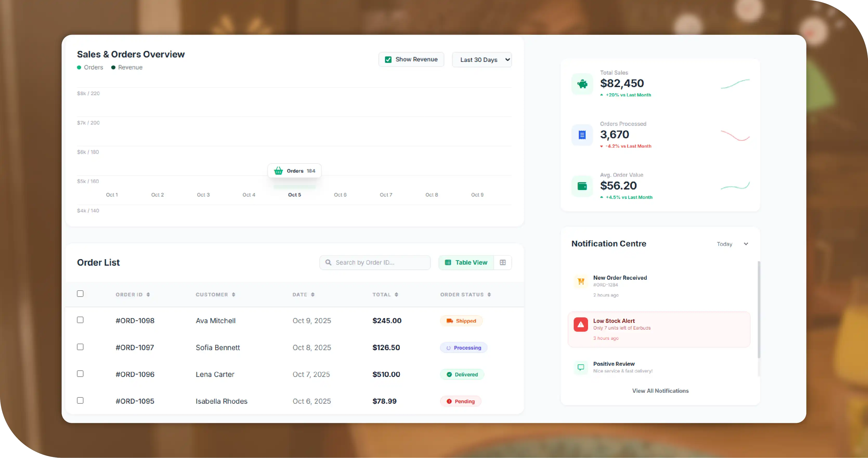The height and width of the screenshot is (458, 868).
Task: Click the shopping cart New Order Received icon
Action: click(x=581, y=282)
